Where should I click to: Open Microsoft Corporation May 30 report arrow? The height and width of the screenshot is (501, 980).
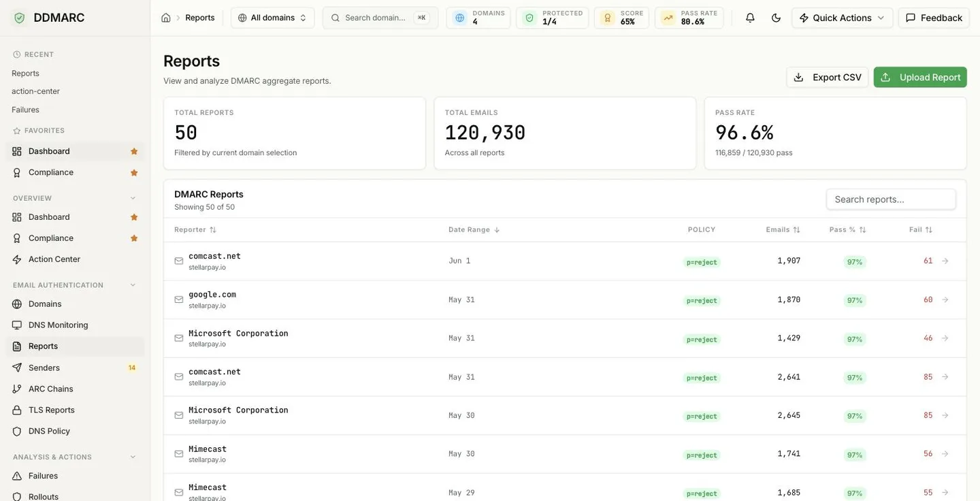[x=945, y=415]
